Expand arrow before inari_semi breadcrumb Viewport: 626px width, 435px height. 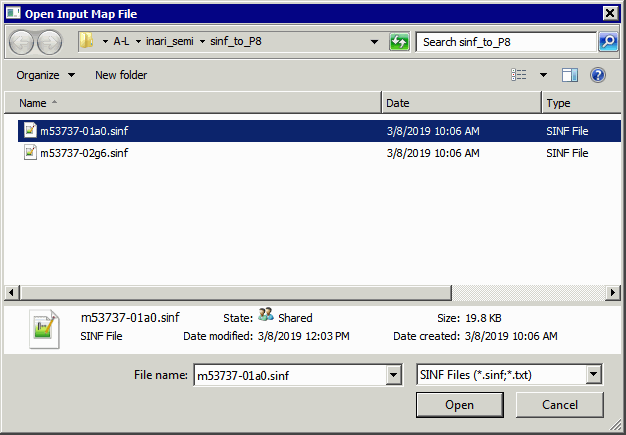coord(138,42)
